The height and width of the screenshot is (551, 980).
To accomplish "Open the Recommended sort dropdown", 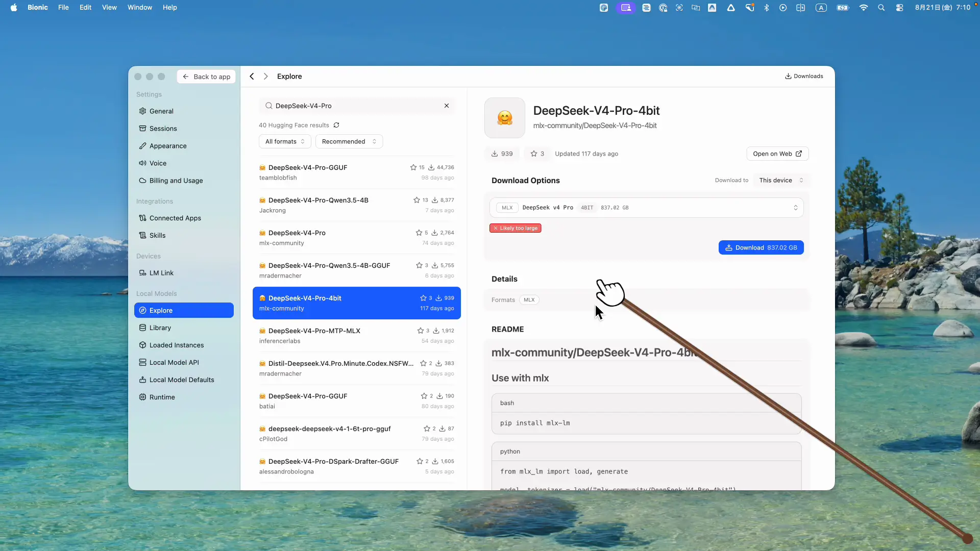I will (x=349, y=141).
